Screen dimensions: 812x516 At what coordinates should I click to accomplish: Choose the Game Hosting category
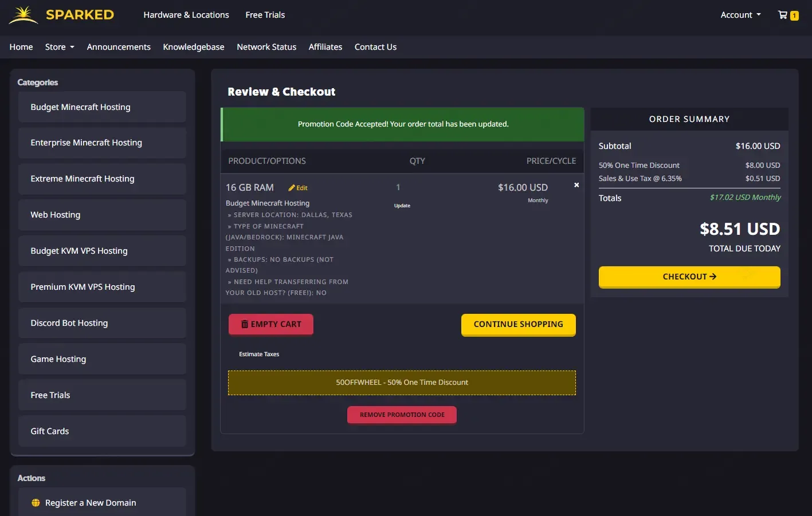coord(102,359)
